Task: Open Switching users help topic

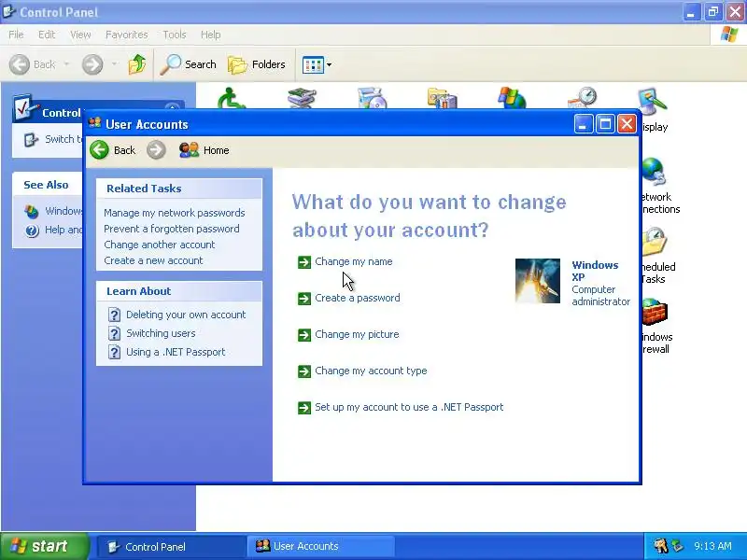Action: 161,333
